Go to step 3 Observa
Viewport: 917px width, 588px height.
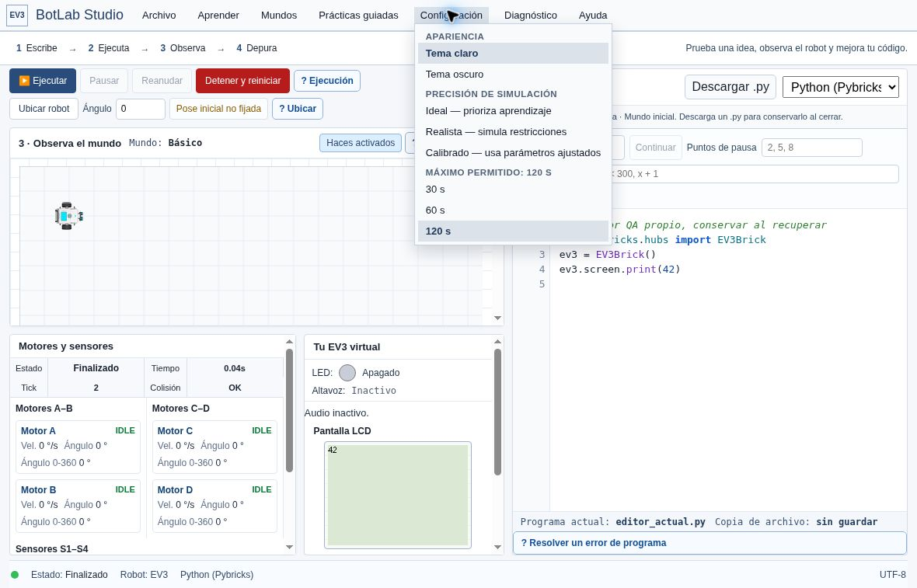tap(183, 48)
